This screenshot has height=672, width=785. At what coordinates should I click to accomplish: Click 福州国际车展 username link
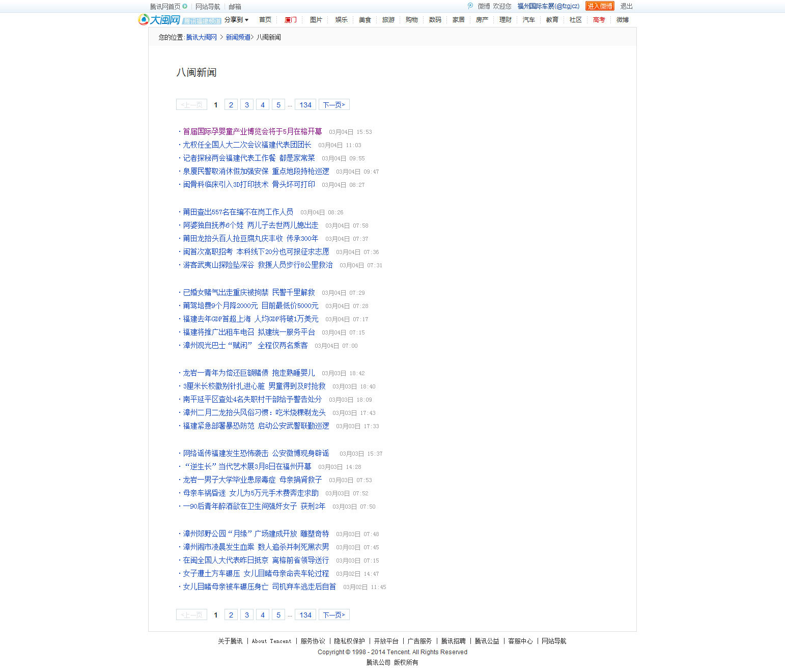coord(548,6)
